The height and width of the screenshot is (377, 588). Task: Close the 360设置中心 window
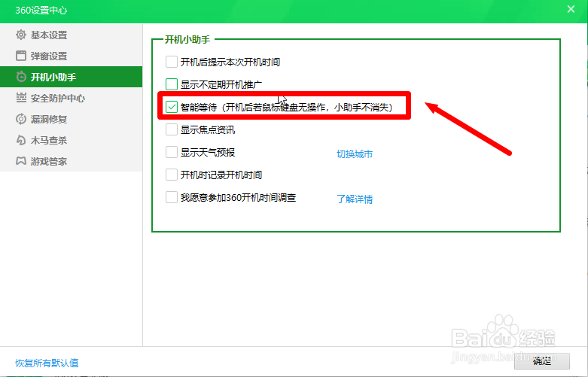click(x=571, y=9)
